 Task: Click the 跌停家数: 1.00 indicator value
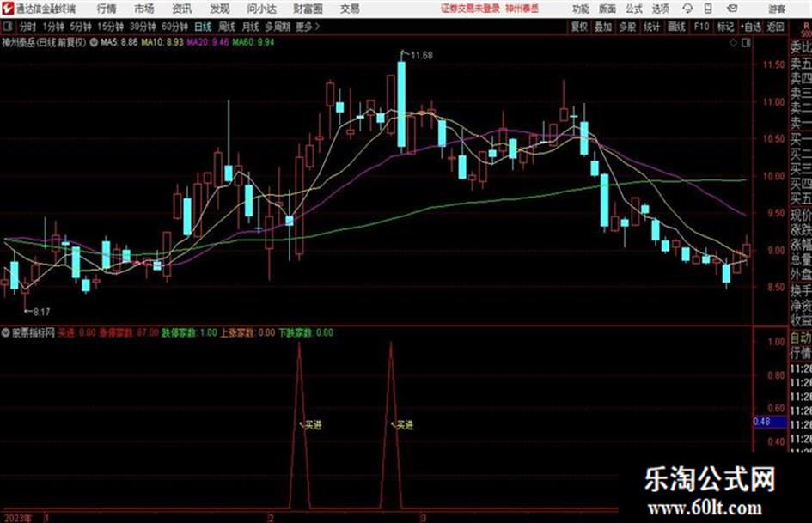click(189, 332)
